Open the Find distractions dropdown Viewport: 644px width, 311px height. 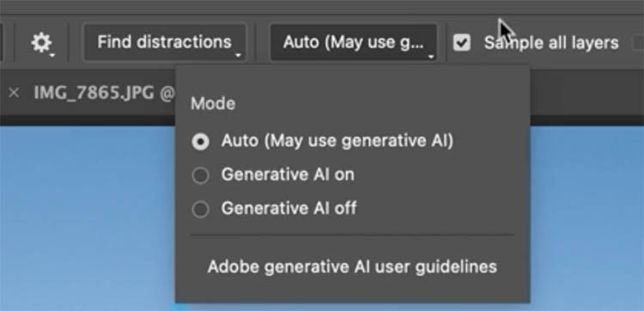(x=165, y=43)
